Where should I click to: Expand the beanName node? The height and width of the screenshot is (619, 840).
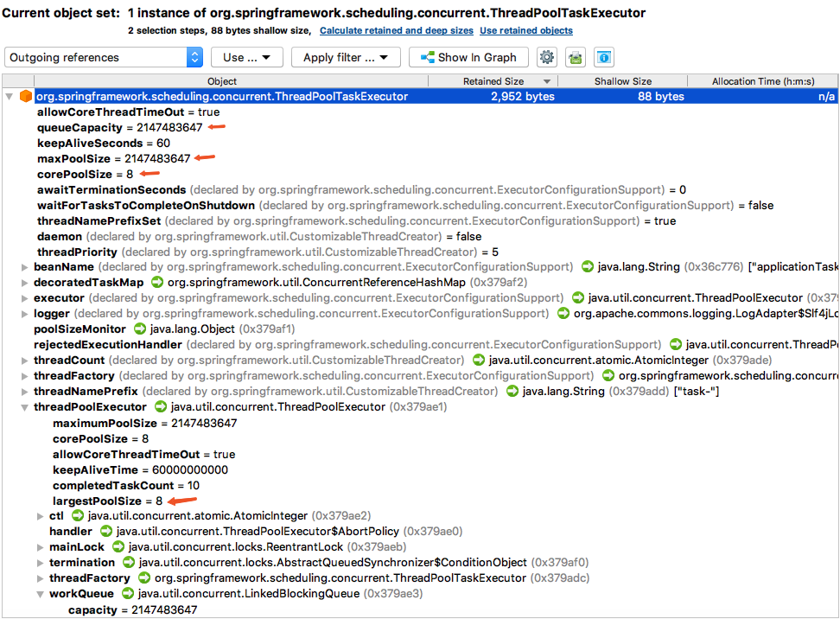tap(24, 267)
